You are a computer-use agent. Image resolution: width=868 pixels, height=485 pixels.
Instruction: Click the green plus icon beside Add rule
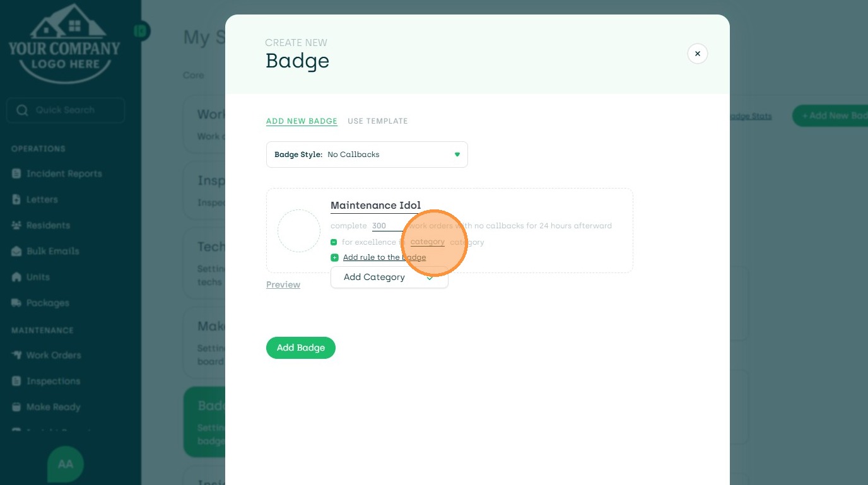334,257
